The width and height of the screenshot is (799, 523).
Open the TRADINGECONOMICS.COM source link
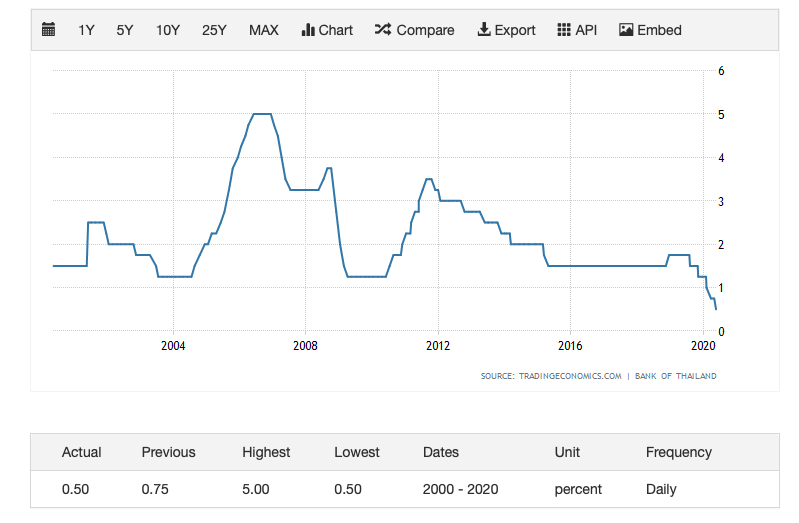[567, 376]
